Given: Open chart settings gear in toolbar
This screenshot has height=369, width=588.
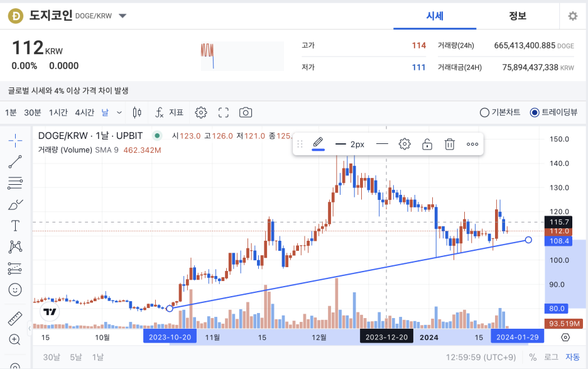Looking at the screenshot, I should pos(201,113).
